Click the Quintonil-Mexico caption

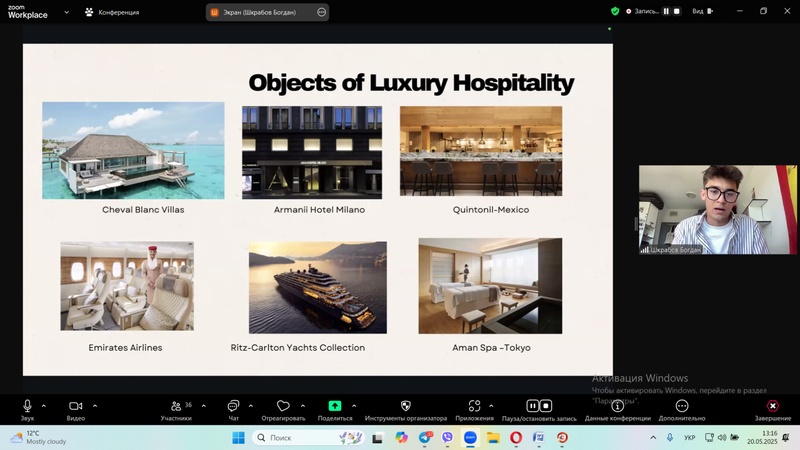tap(491, 210)
